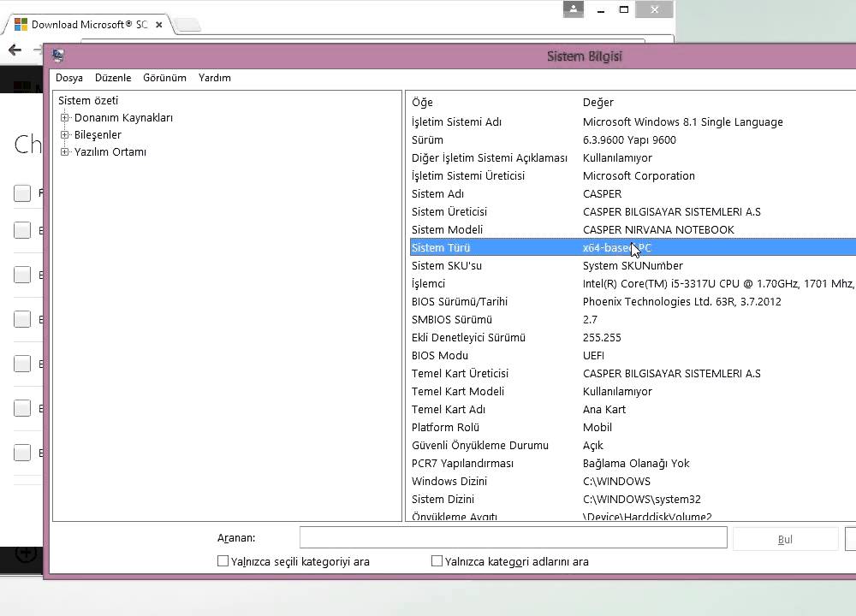Screen dimensions: 856x616
Task: Select the Sürüm row
Action: point(633,139)
